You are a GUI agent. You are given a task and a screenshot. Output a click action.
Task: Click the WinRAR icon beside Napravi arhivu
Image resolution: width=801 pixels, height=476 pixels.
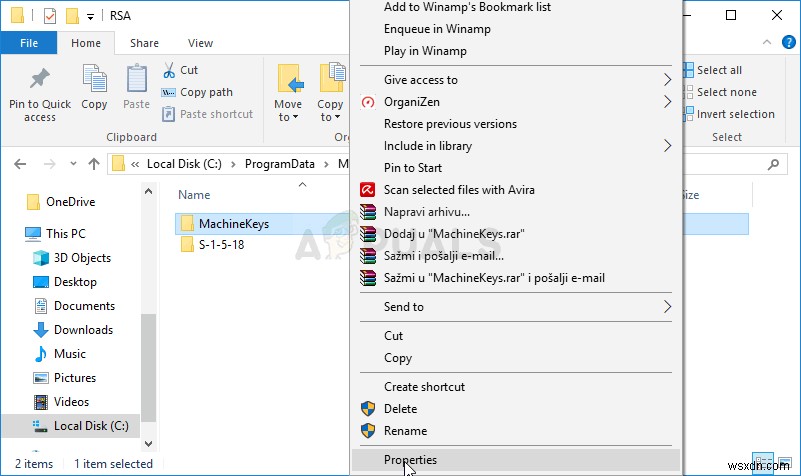[x=368, y=212]
